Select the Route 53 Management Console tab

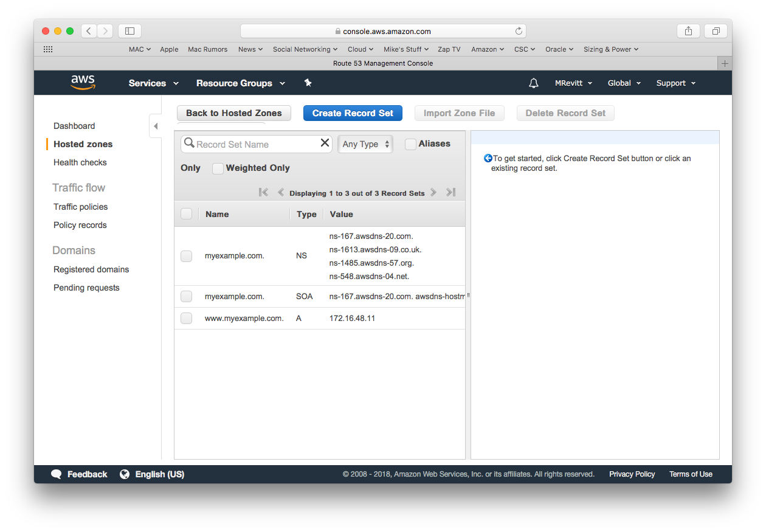[x=383, y=63]
